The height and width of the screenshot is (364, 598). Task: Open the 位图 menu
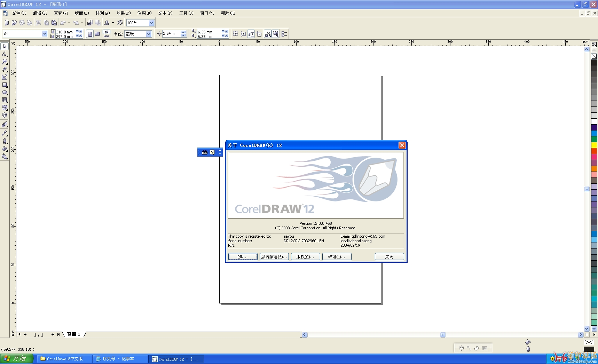(144, 13)
